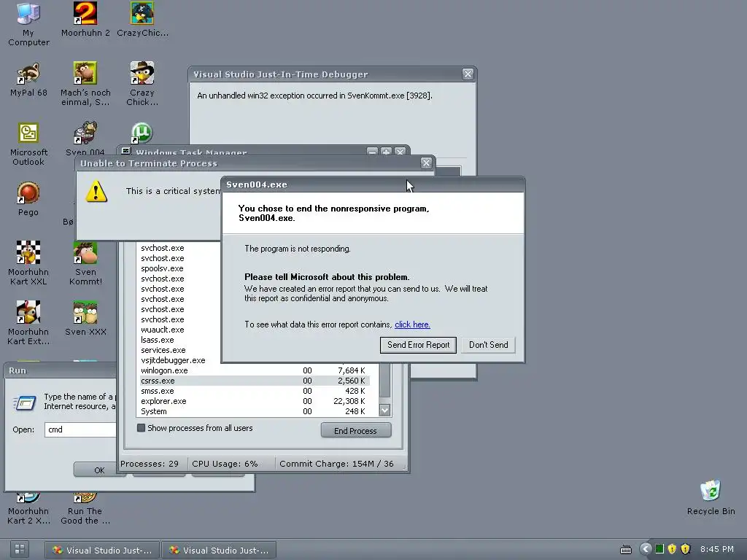Open the Start menu button
Image resolution: width=747 pixels, height=560 pixels.
[x=20, y=549]
